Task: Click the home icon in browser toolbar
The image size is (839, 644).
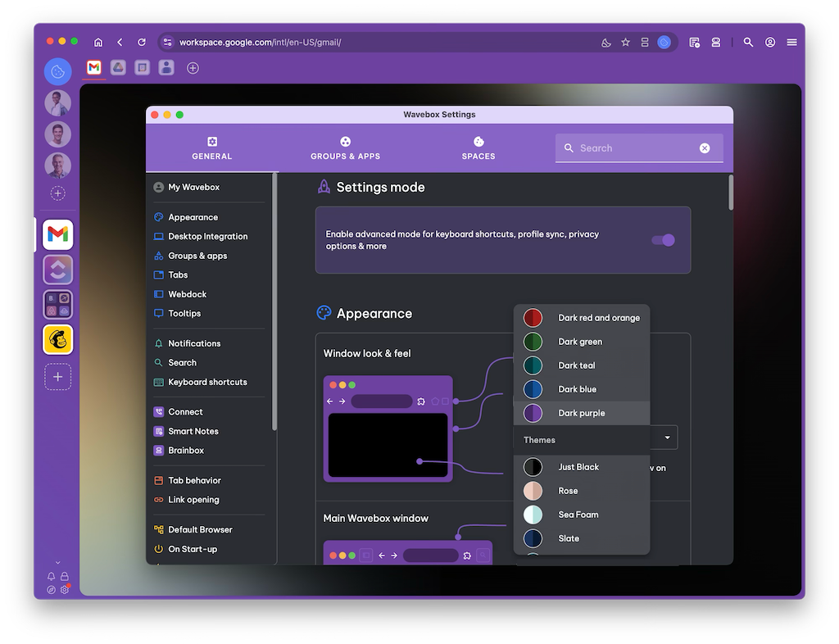Action: click(98, 43)
